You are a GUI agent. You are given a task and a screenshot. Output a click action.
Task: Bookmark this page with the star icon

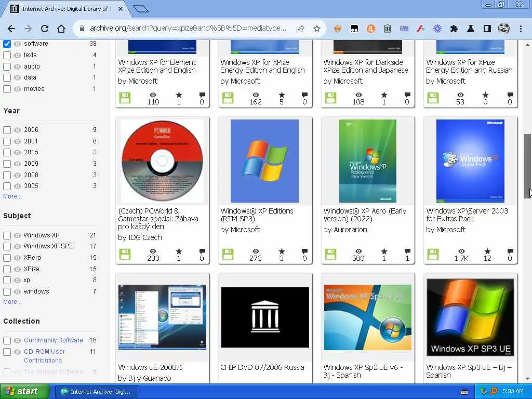317,29
